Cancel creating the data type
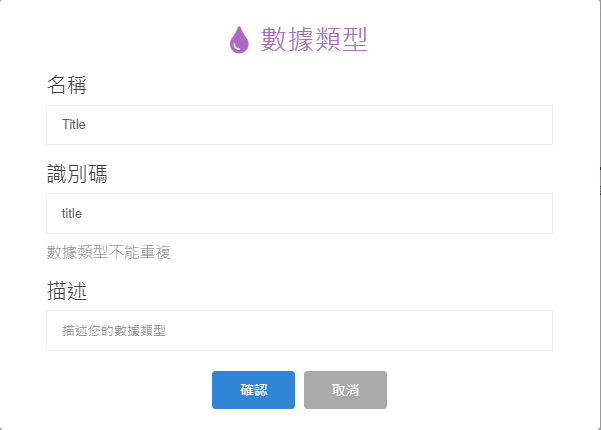This screenshot has height=430, width=601. (345, 390)
